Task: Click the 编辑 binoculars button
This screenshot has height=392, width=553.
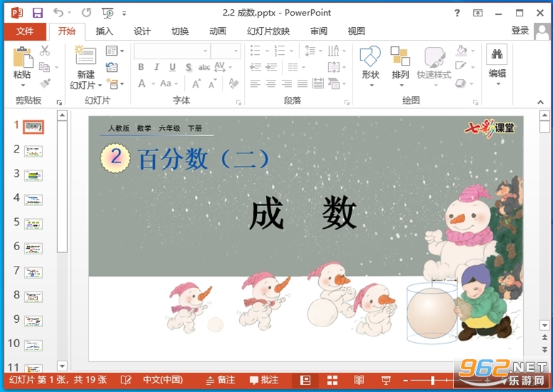Action: (497, 66)
